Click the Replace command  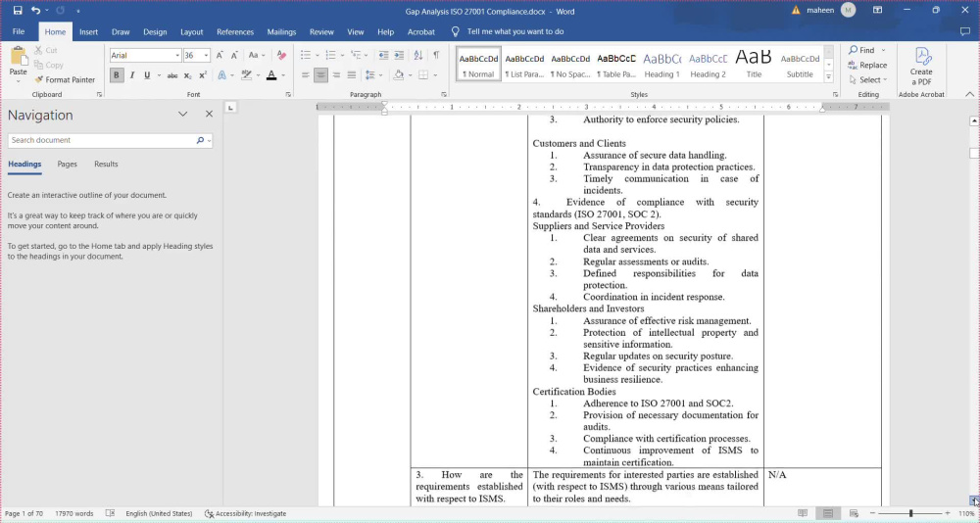click(x=867, y=65)
